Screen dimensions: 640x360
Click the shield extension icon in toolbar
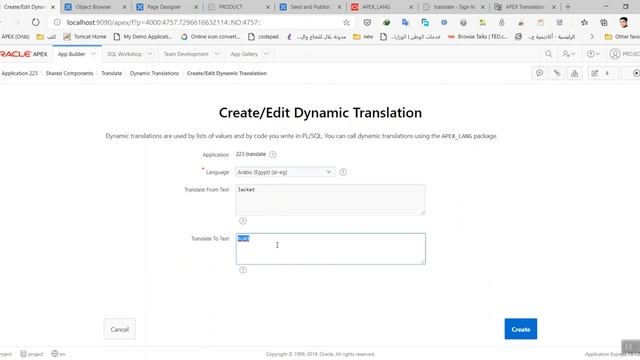367,22
